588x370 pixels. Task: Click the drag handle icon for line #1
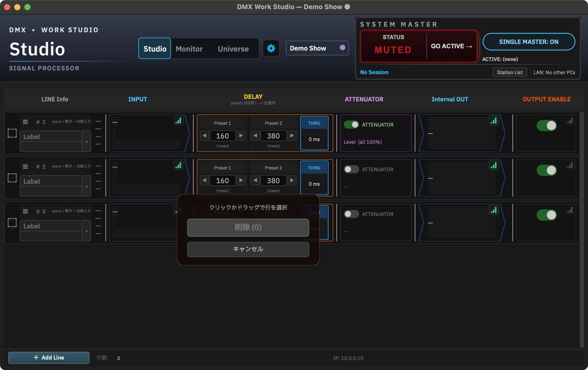[x=25, y=122]
